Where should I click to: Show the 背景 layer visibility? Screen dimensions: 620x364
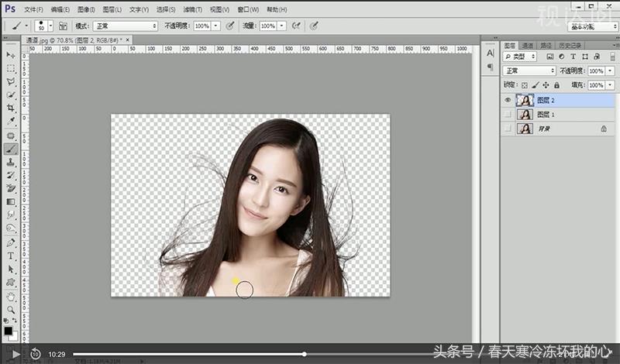[508, 129]
